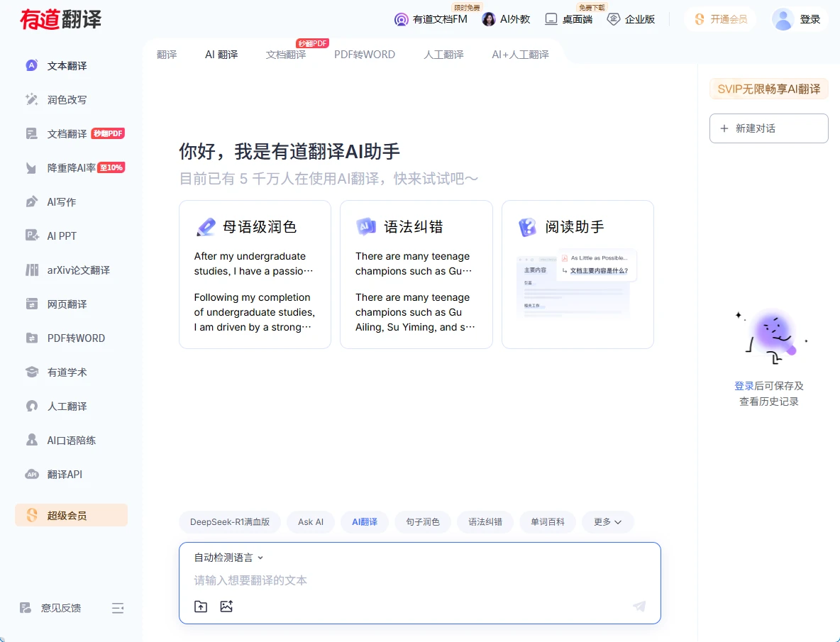Screen dimensions: 840x642
Task: Click the 登录 link in history panel
Action: (x=744, y=386)
